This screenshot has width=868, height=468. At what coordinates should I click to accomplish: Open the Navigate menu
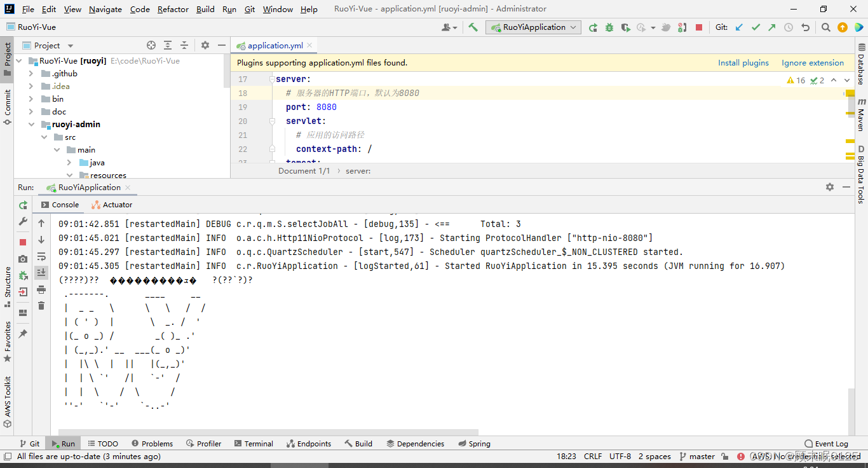[106, 10]
